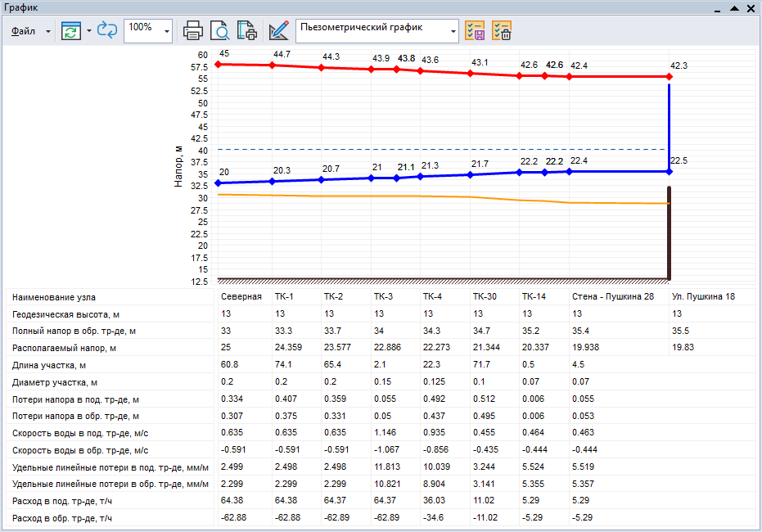Click the Располагаемый напор row label
The image size is (762, 532).
65,348
